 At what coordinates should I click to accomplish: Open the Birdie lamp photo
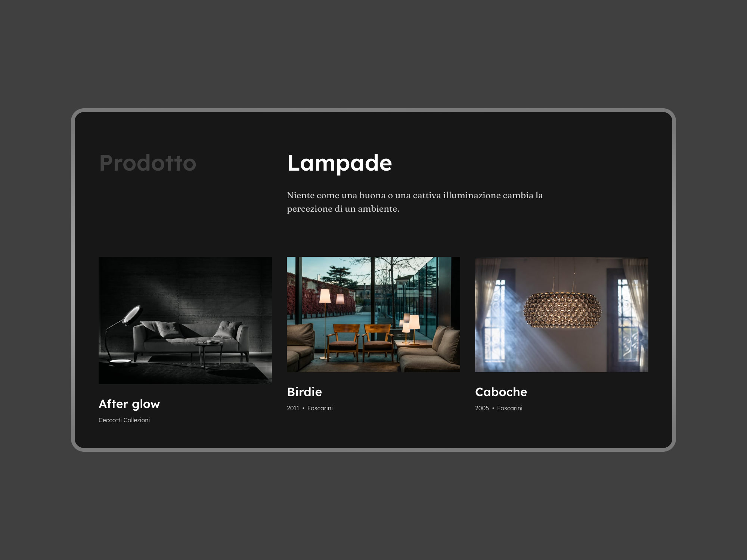[x=373, y=314]
